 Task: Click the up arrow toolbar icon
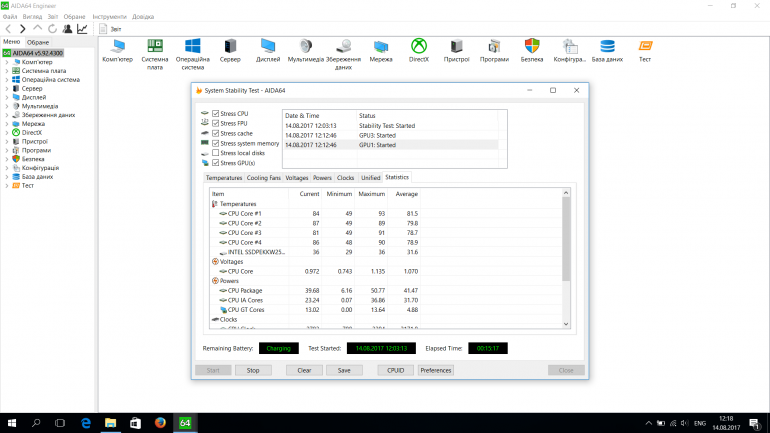coord(37,29)
